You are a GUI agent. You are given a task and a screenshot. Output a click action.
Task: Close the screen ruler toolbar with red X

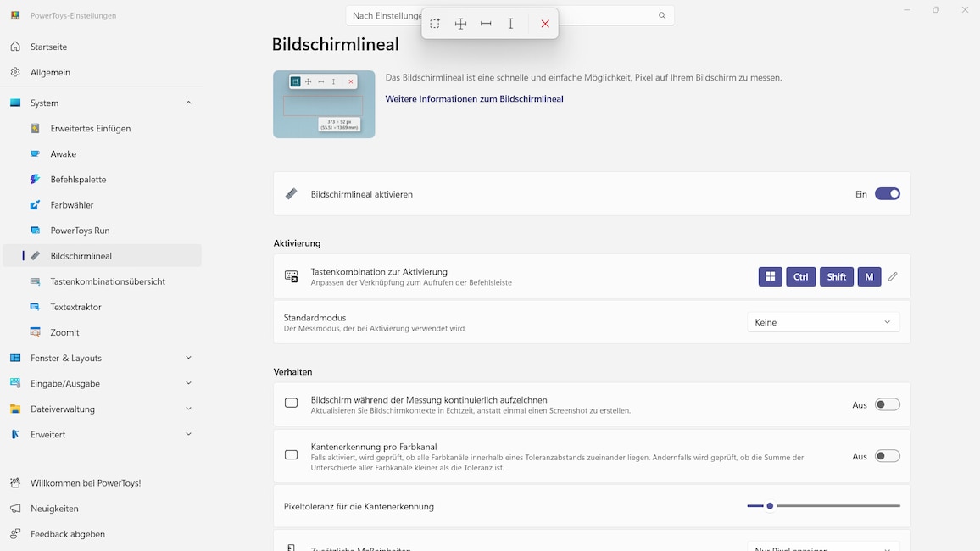(x=545, y=24)
